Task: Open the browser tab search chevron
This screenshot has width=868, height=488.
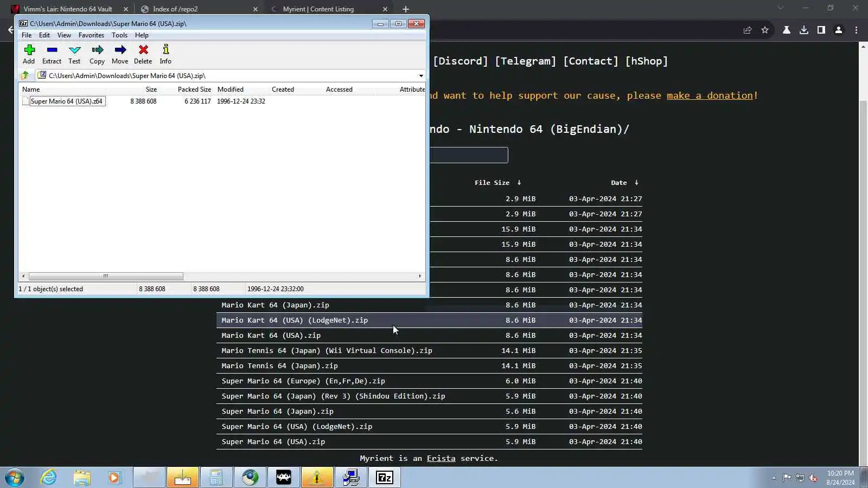Action: [781, 8]
